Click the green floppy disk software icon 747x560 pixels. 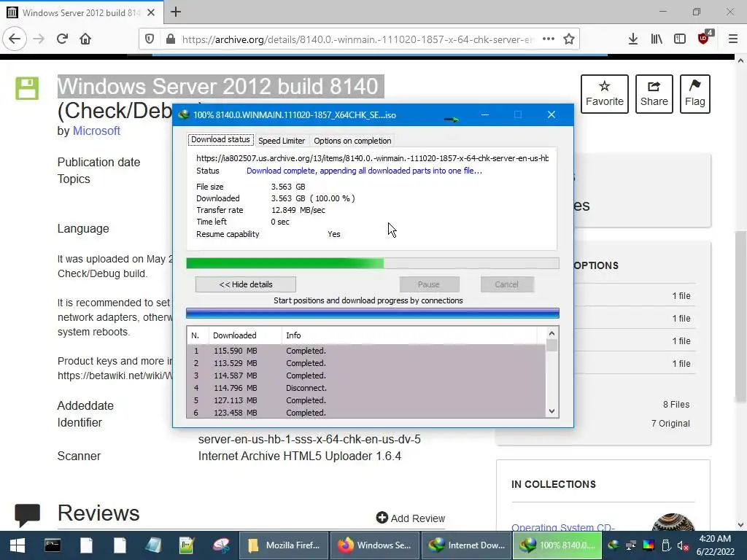27,88
